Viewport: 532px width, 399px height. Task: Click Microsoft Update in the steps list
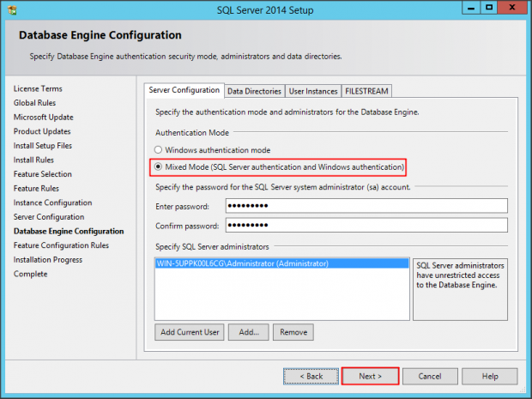point(44,117)
